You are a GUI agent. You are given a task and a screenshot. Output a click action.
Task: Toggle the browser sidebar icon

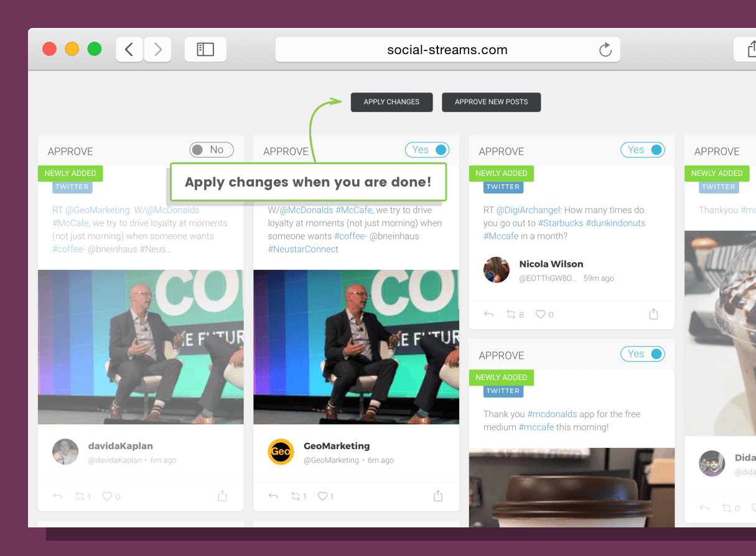[205, 50]
